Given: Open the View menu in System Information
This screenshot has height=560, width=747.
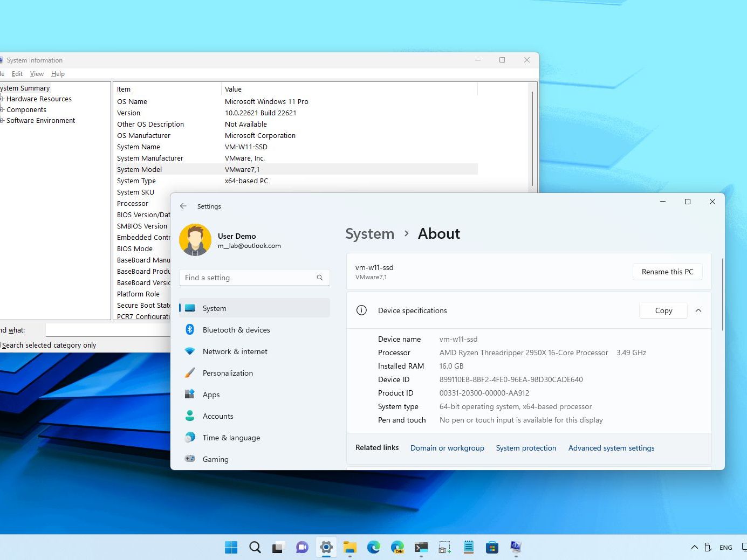Looking at the screenshot, I should coord(37,74).
